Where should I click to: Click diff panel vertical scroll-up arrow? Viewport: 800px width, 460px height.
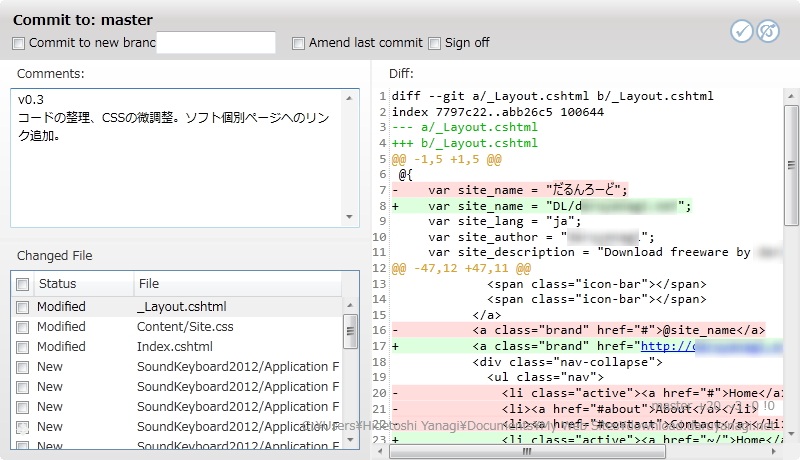click(x=791, y=96)
